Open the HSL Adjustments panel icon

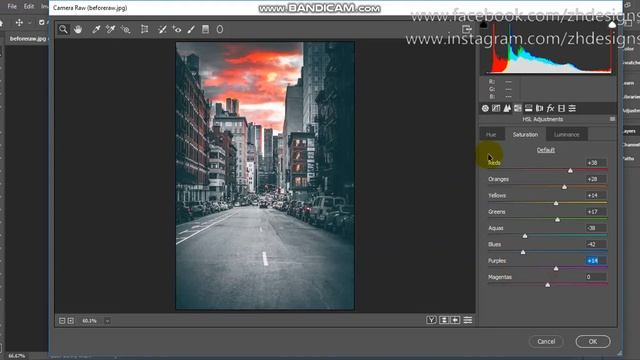click(518, 108)
